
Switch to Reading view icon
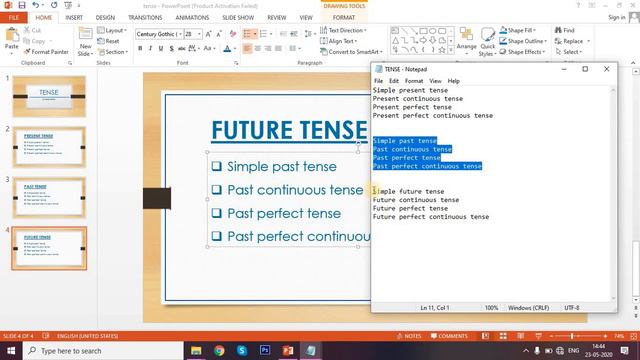[x=520, y=336]
